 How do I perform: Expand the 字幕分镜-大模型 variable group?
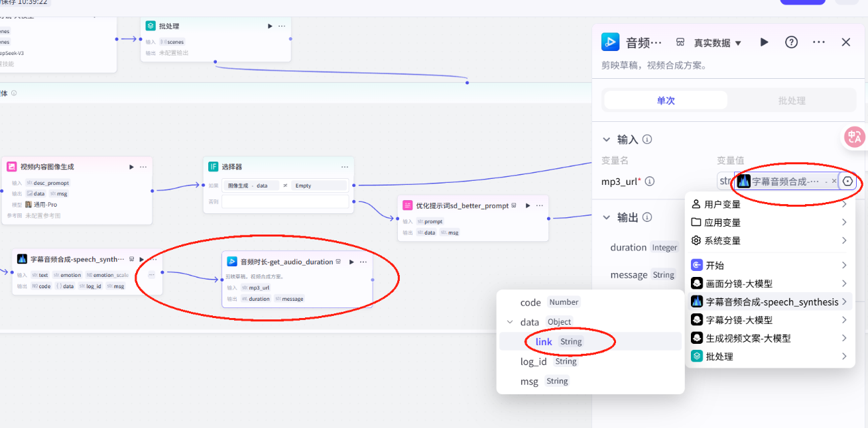pyautogui.click(x=769, y=319)
